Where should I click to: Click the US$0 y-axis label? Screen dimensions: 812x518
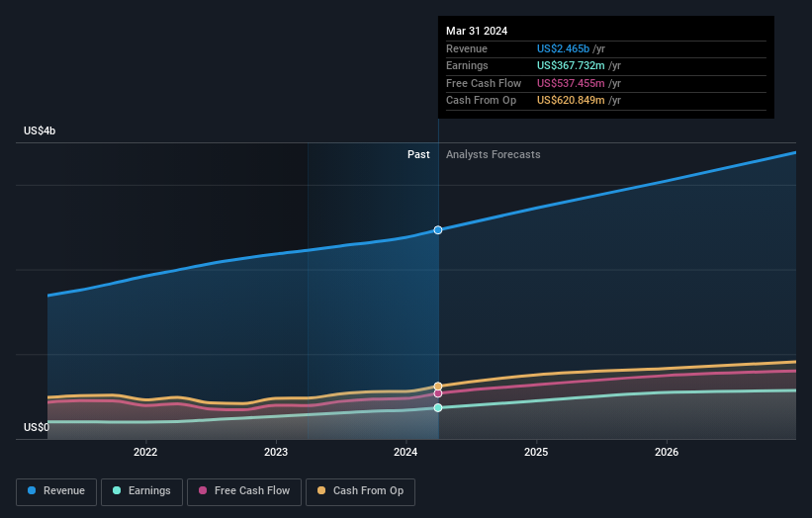(37, 427)
